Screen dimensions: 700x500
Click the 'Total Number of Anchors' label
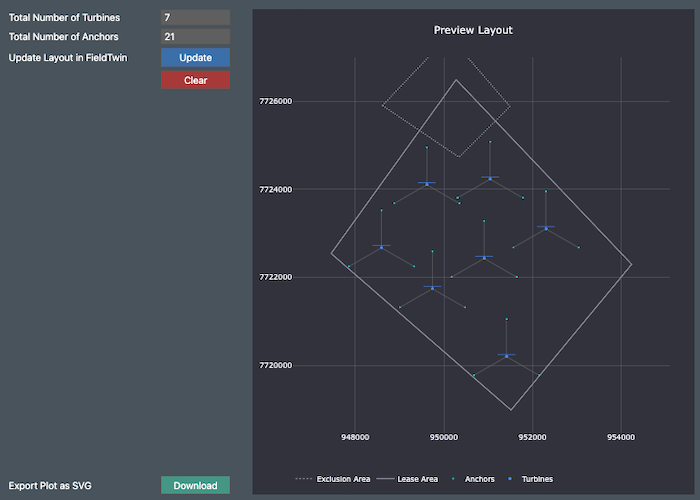[x=63, y=37]
